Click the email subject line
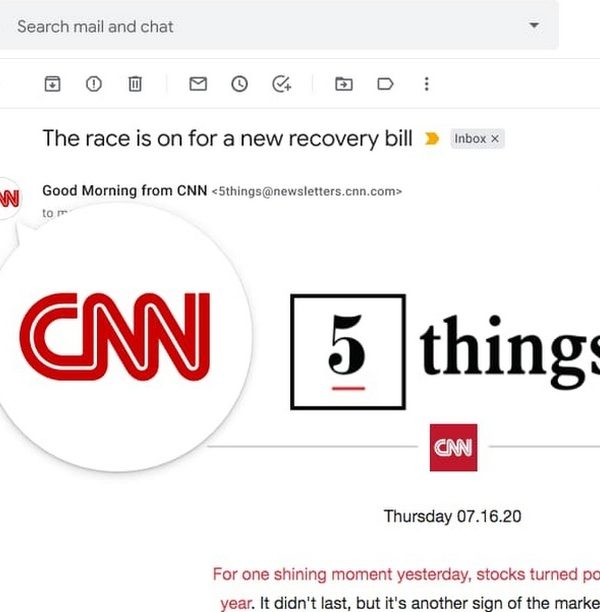600x612 pixels. (x=227, y=138)
